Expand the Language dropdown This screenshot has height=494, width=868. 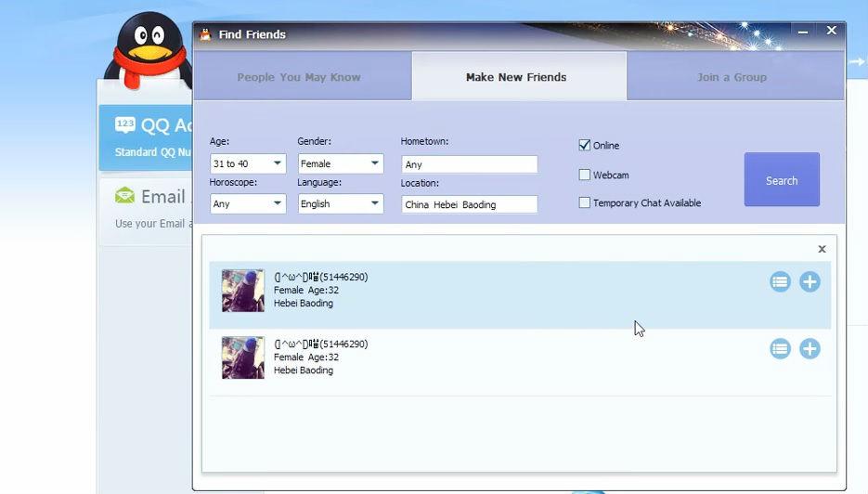[x=340, y=203]
